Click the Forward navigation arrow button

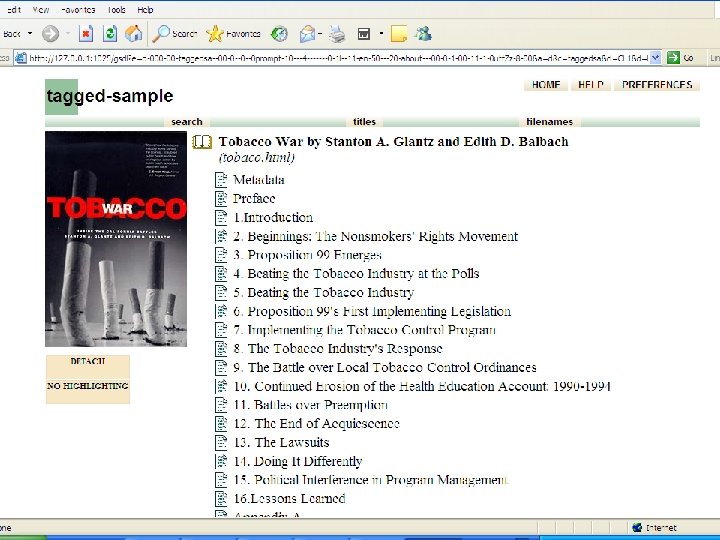[x=50, y=34]
